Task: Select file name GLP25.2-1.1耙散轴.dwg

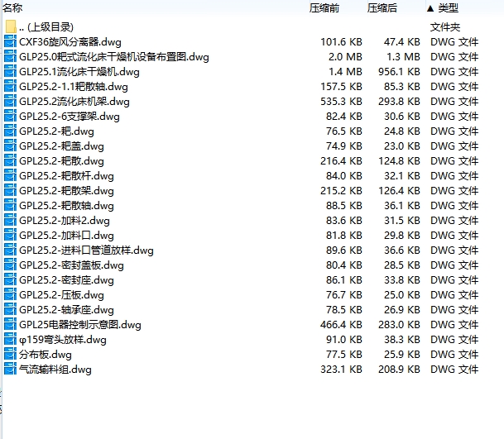Action: [x=74, y=87]
